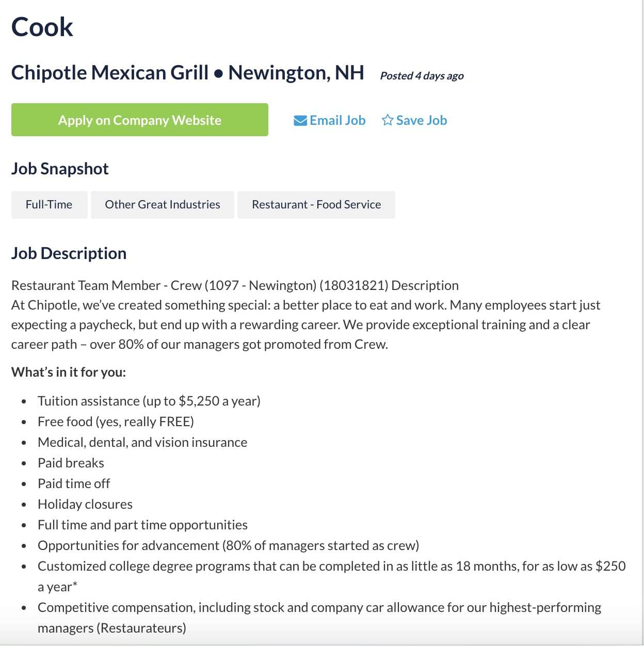Image resolution: width=644 pixels, height=646 pixels.
Task: Click the Apply on Company Website button
Action: [x=140, y=120]
